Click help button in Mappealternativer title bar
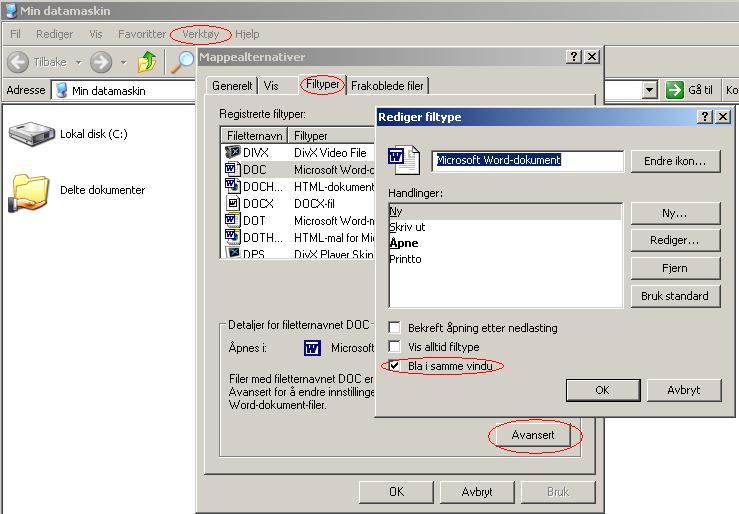The image size is (739, 514). tap(574, 57)
